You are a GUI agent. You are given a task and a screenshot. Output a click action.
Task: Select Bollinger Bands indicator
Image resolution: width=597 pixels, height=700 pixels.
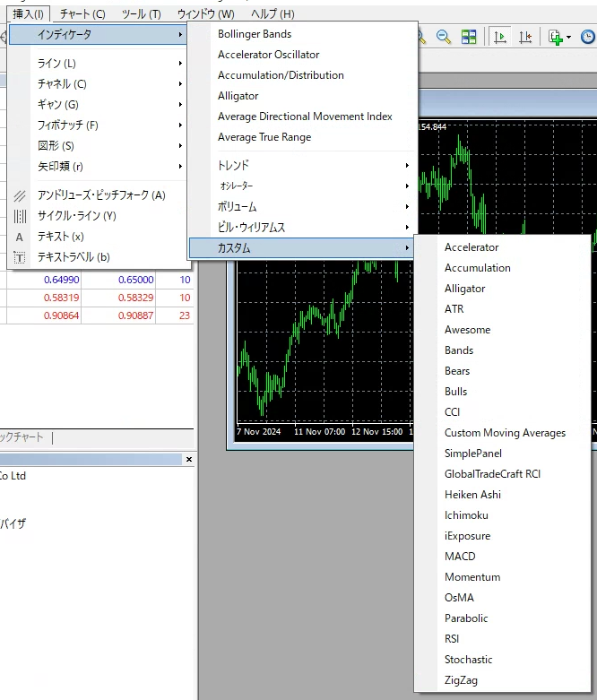point(255,34)
